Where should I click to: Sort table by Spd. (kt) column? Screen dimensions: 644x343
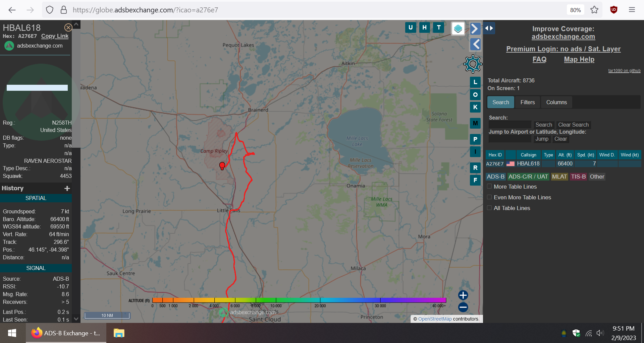[586, 155]
